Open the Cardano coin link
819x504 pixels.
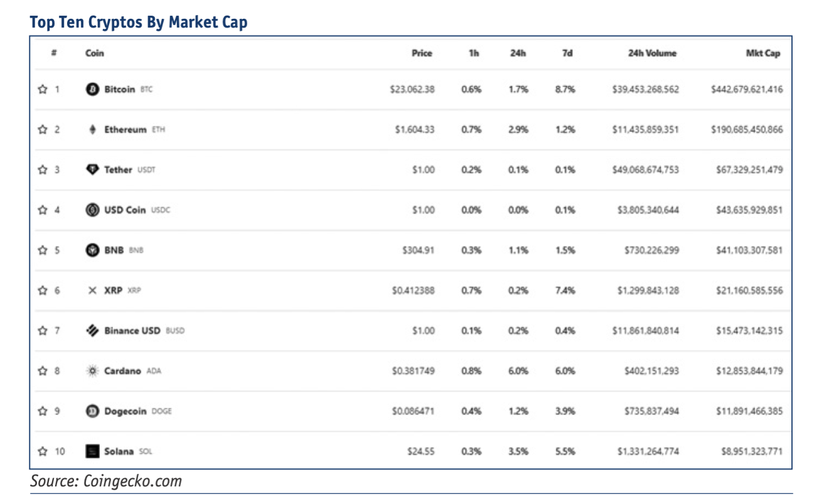(123, 371)
